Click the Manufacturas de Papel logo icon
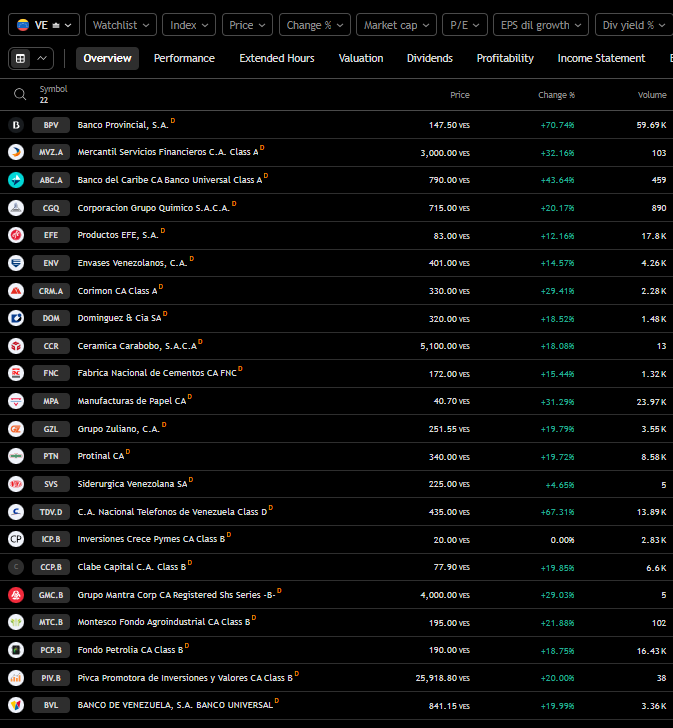This screenshot has height=728, width=673. [16, 401]
